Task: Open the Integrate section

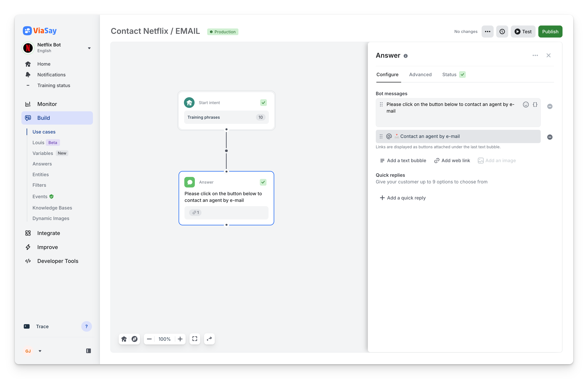Action: point(48,233)
